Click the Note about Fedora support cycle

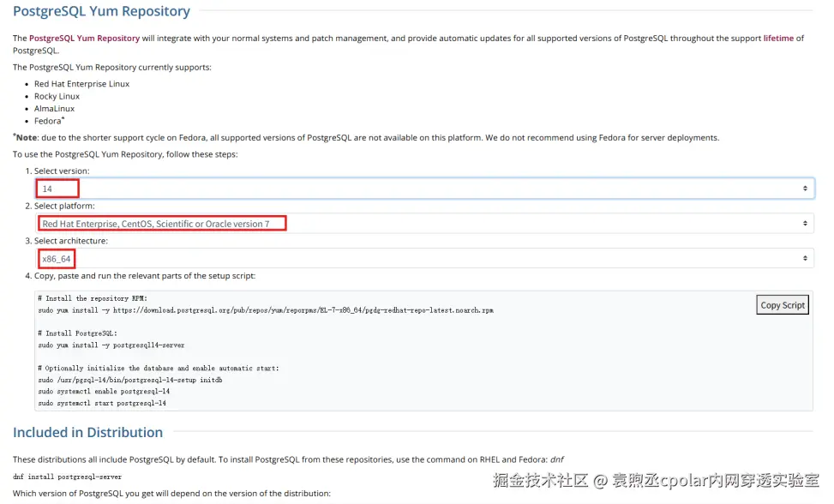(x=366, y=138)
